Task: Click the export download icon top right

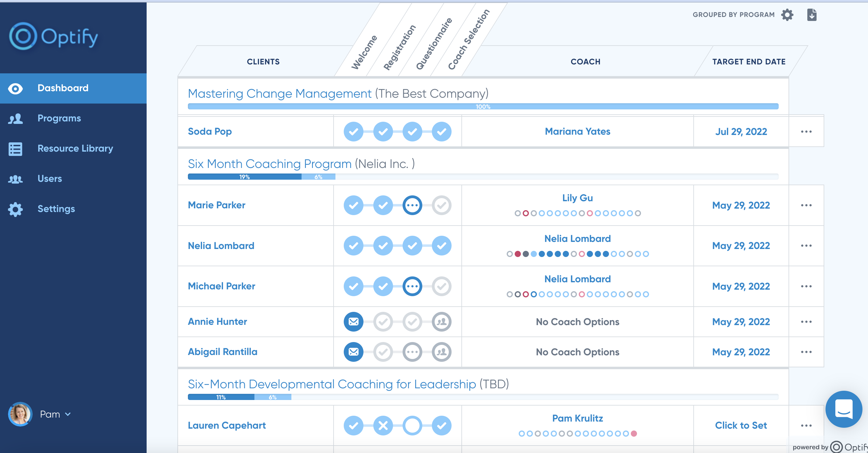Action: click(x=812, y=15)
